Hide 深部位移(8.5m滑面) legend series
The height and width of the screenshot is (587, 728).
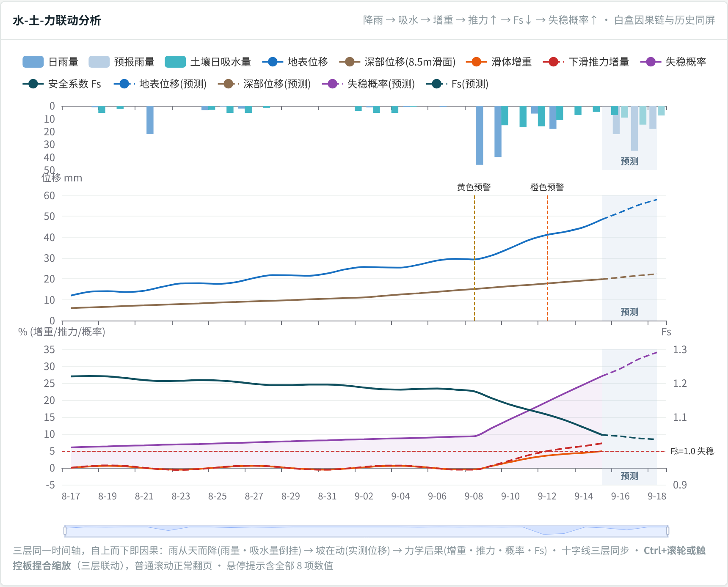coord(397,62)
